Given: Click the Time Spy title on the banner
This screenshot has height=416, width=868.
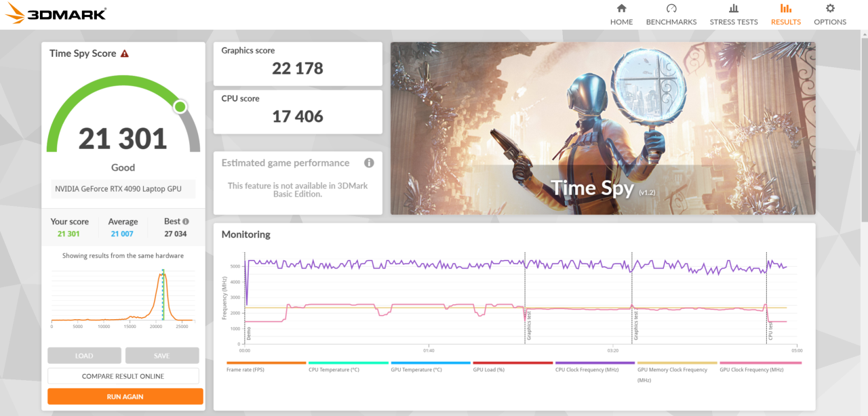Looking at the screenshot, I should point(593,188).
